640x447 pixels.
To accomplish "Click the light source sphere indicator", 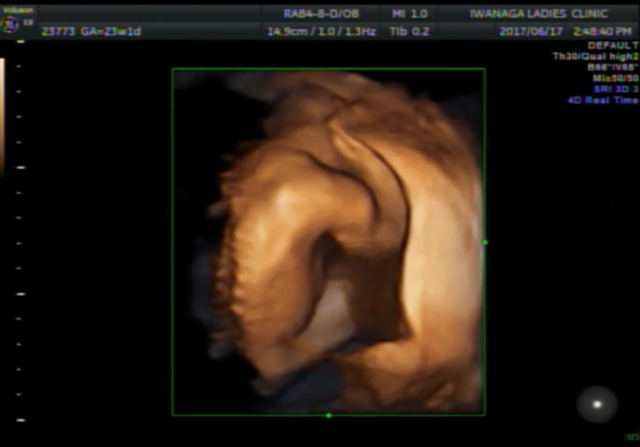I will pyautogui.click(x=597, y=404).
